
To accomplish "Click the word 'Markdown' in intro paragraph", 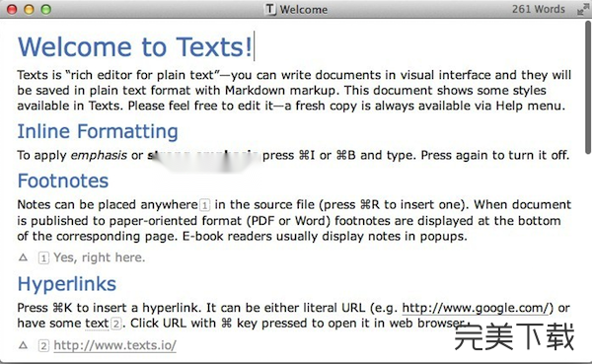I will point(255,90).
